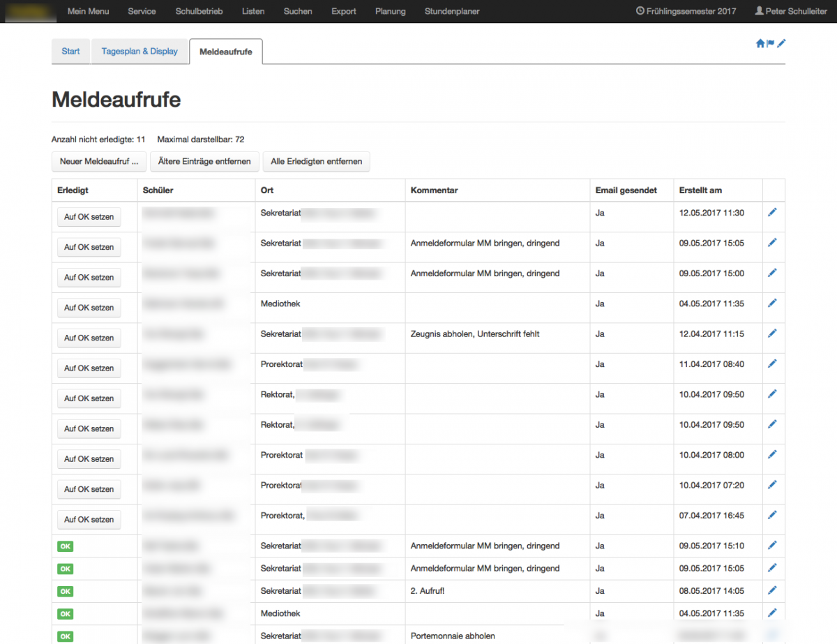The image size is (837, 644).
Task: Set the 12.05.2017 11:30 entry to OK
Action: click(x=89, y=217)
